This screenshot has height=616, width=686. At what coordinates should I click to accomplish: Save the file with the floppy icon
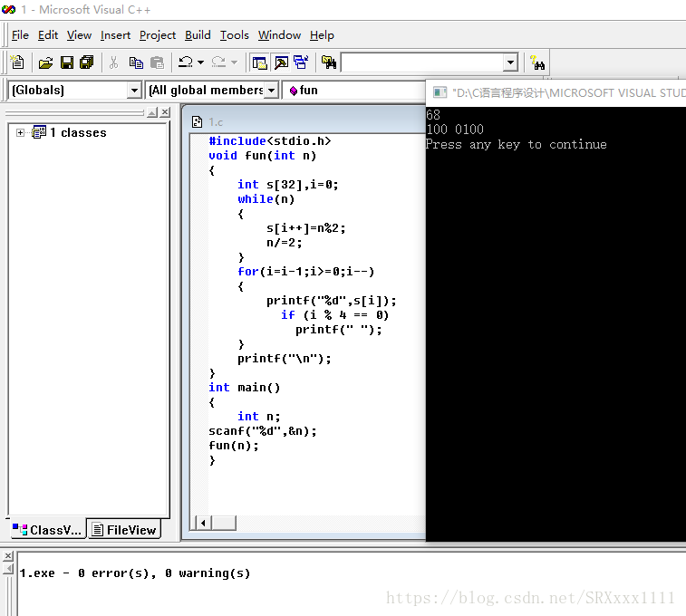tap(67, 63)
